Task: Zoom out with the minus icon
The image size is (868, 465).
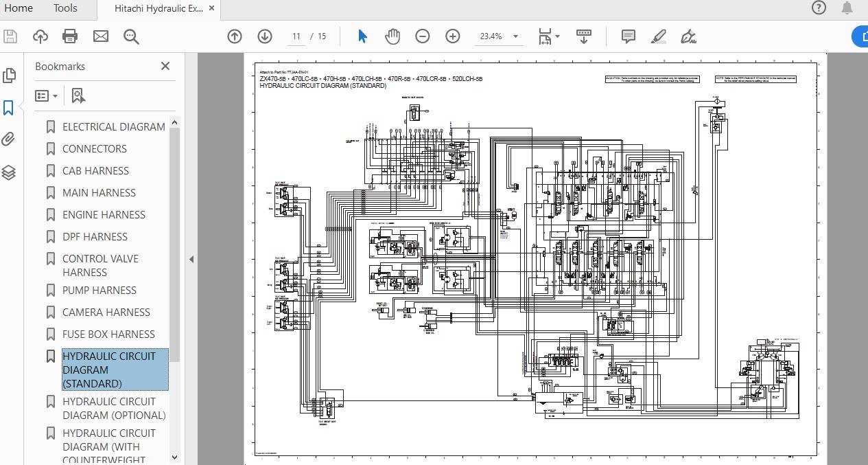Action: [423, 36]
